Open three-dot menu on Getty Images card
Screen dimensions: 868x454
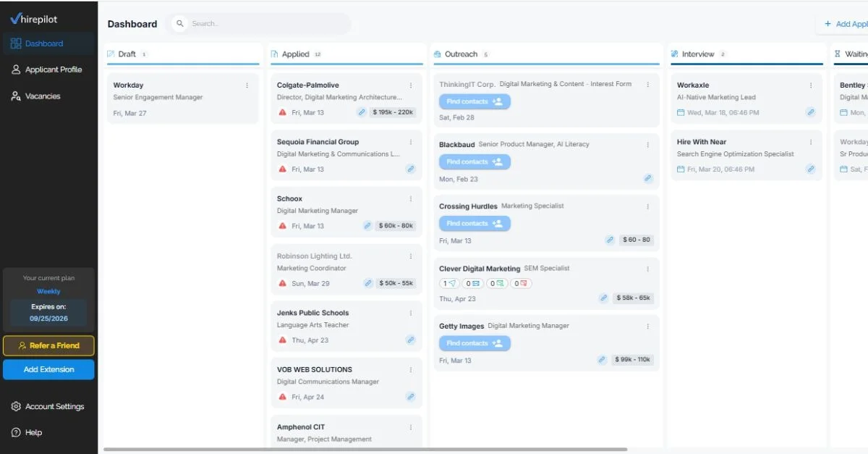(x=647, y=326)
